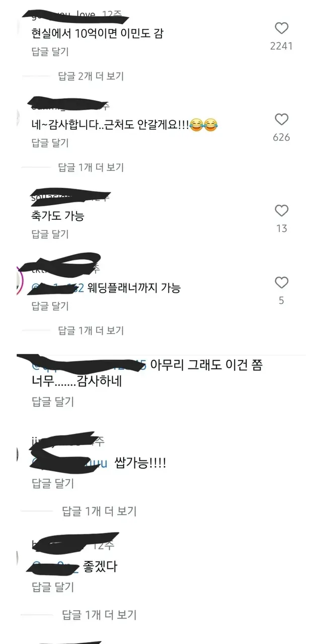Open the mentioned user before '쌉가능!!!!'

pyautogui.click(x=69, y=464)
